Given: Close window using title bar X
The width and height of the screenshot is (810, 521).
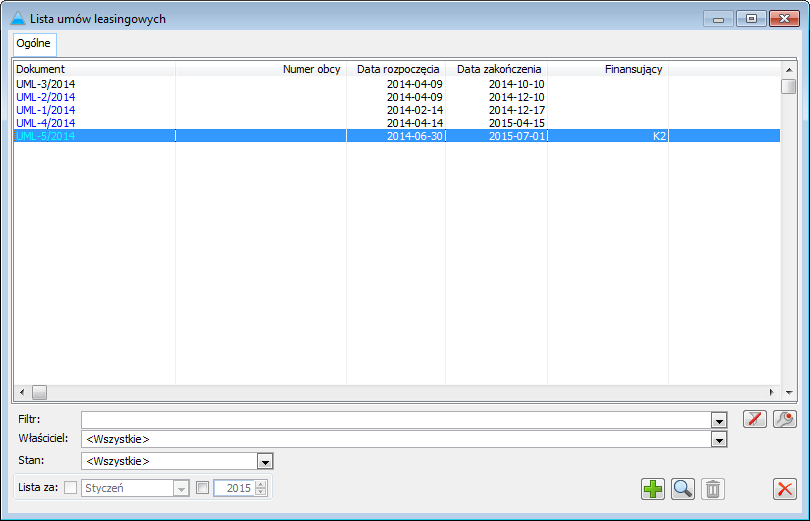Looking at the screenshot, I should pyautogui.click(x=784, y=19).
